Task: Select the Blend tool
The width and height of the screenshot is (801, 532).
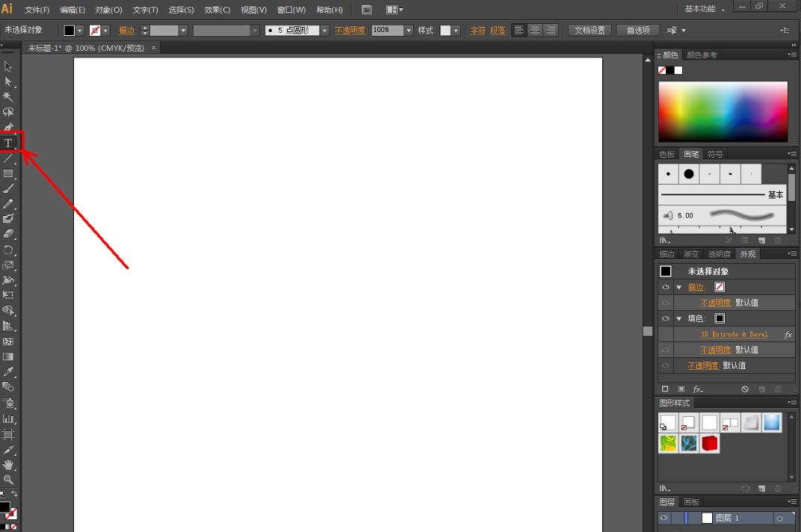Action: click(7, 387)
